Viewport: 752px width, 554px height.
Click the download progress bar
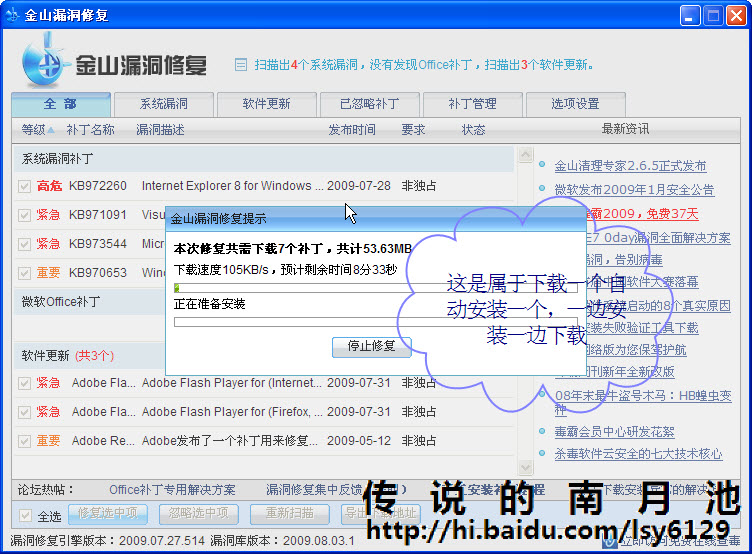tap(376, 288)
